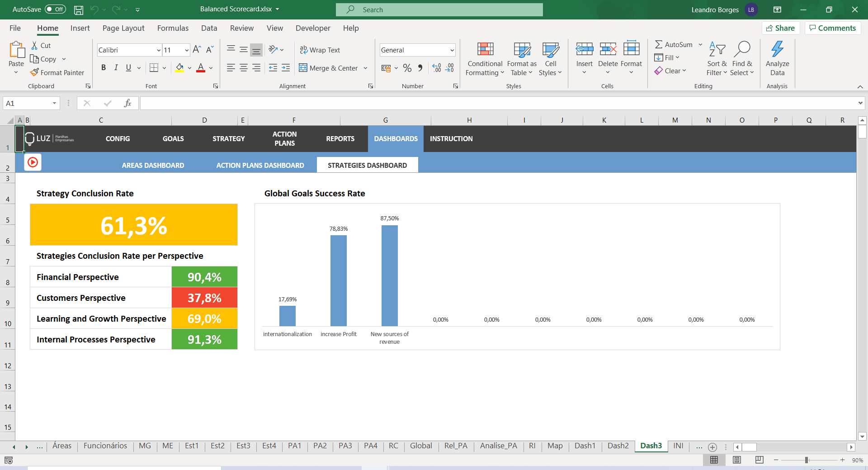Click the STRATEGIES DASHBOARD button
Image resolution: width=868 pixels, height=470 pixels.
click(x=367, y=165)
